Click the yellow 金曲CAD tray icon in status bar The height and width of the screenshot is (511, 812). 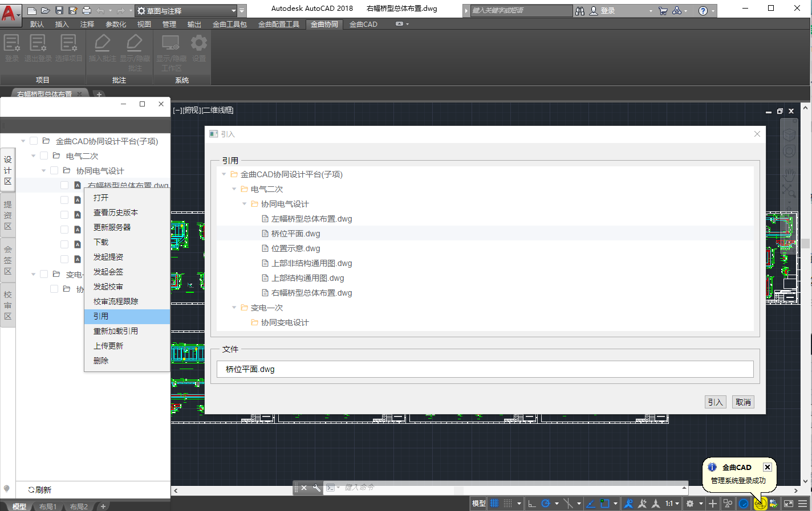(x=760, y=504)
